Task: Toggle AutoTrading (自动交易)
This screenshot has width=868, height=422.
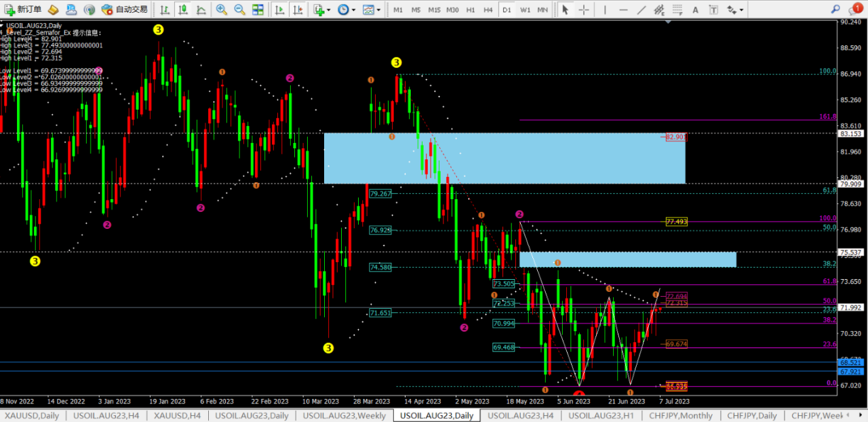Action: coord(123,9)
